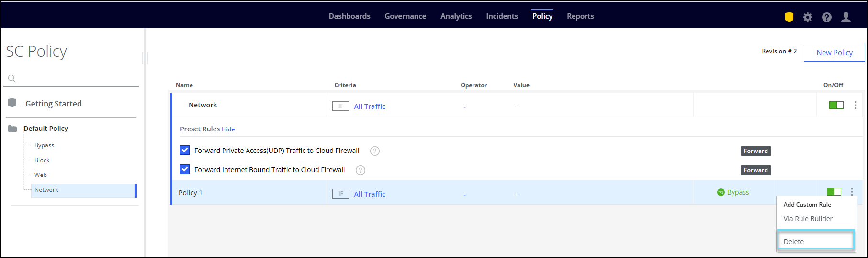This screenshot has width=868, height=258.
Task: Open the user profile icon
Action: (x=846, y=17)
